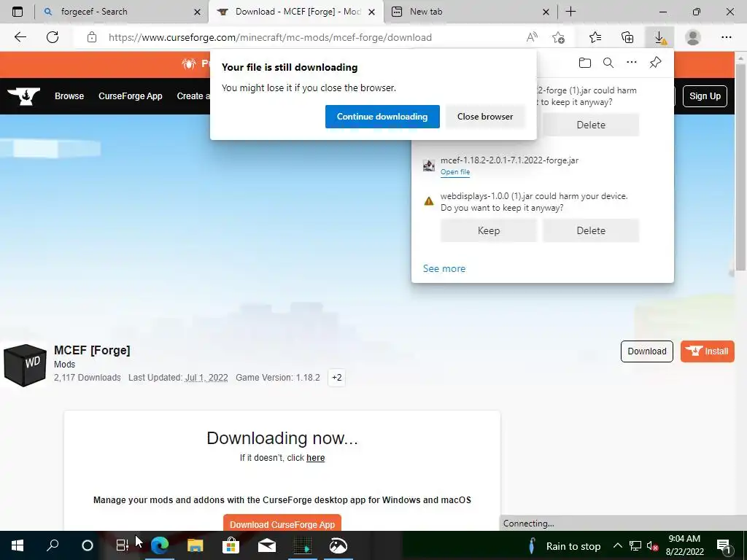Click the Jul 1, 2022 last updated date
Viewport: 747px width, 560px height.
click(x=206, y=378)
